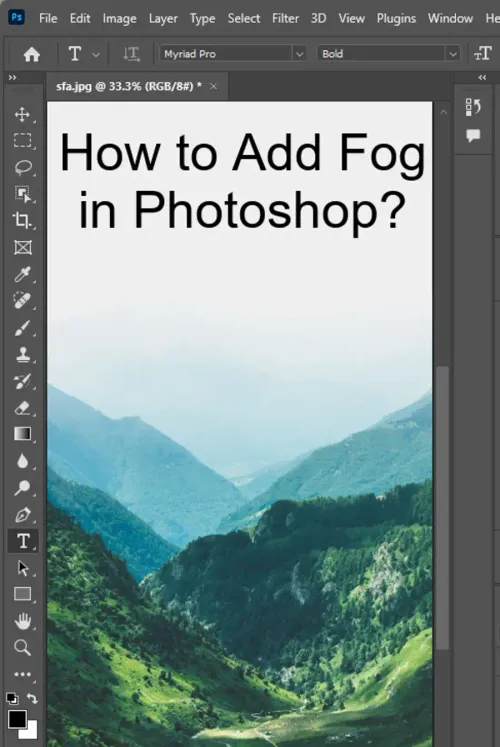This screenshot has height=747, width=500.
Task: Click the vertical scrollbar thumb
Action: point(443,507)
